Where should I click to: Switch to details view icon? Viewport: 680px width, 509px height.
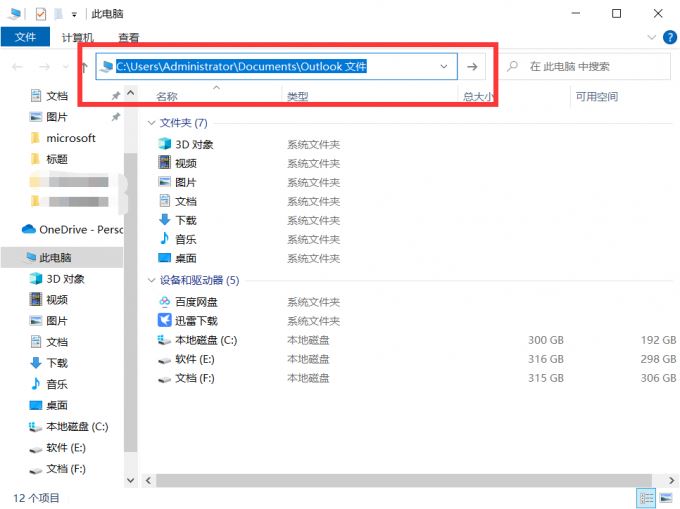645,497
